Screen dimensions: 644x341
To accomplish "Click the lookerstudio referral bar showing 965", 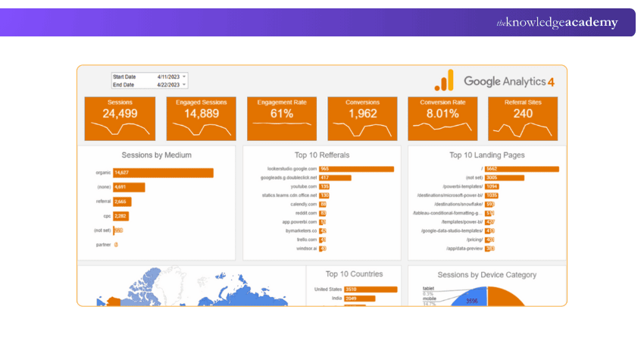I will coord(357,169).
